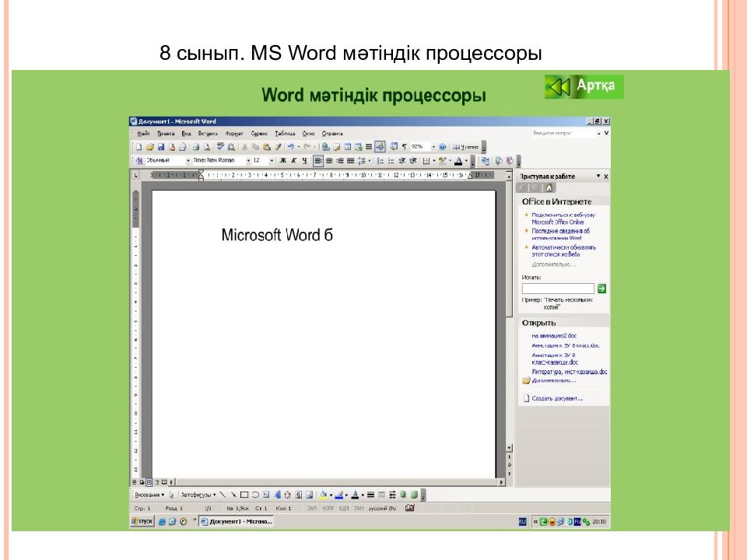
Task: Open a file with the Open folder icon
Action: point(149,147)
